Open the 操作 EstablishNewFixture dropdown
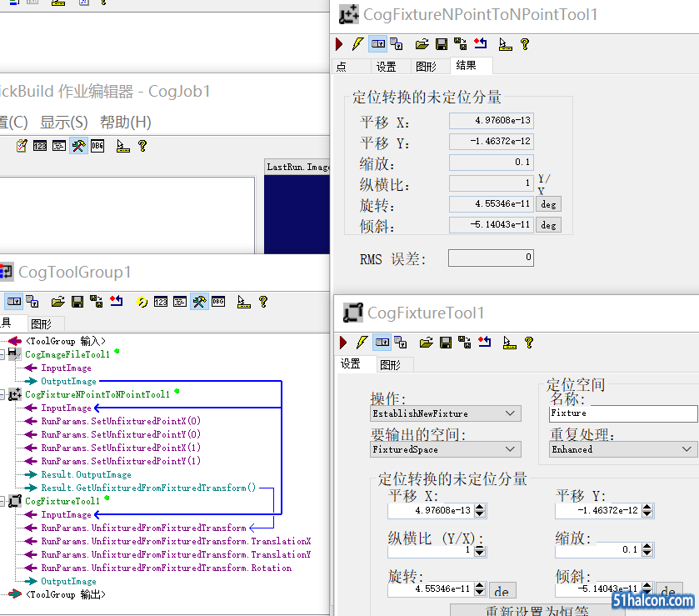 point(511,413)
